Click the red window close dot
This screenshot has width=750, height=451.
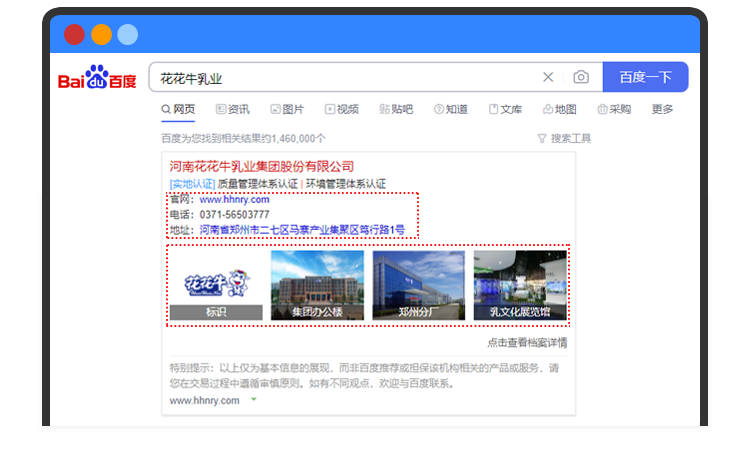[74, 34]
